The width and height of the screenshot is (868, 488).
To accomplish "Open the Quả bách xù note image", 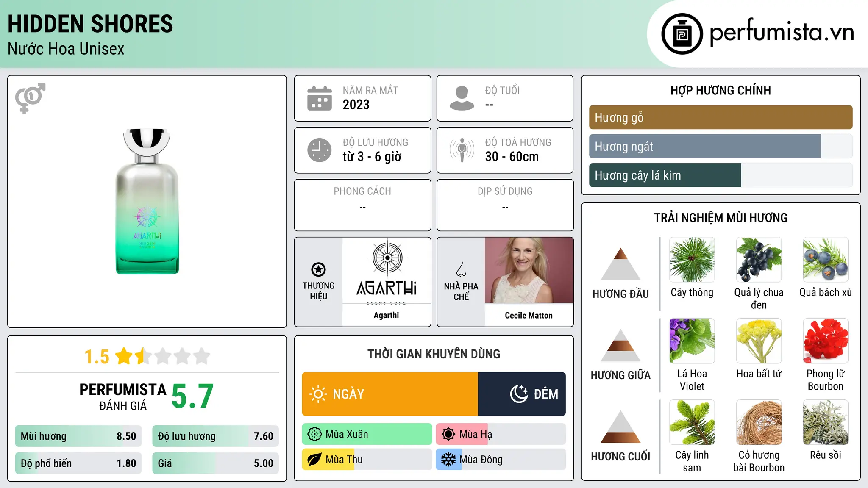I will click(x=826, y=260).
